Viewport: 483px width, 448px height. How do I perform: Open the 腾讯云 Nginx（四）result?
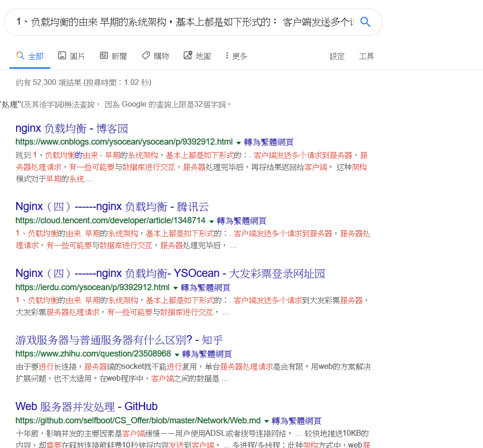(112, 207)
